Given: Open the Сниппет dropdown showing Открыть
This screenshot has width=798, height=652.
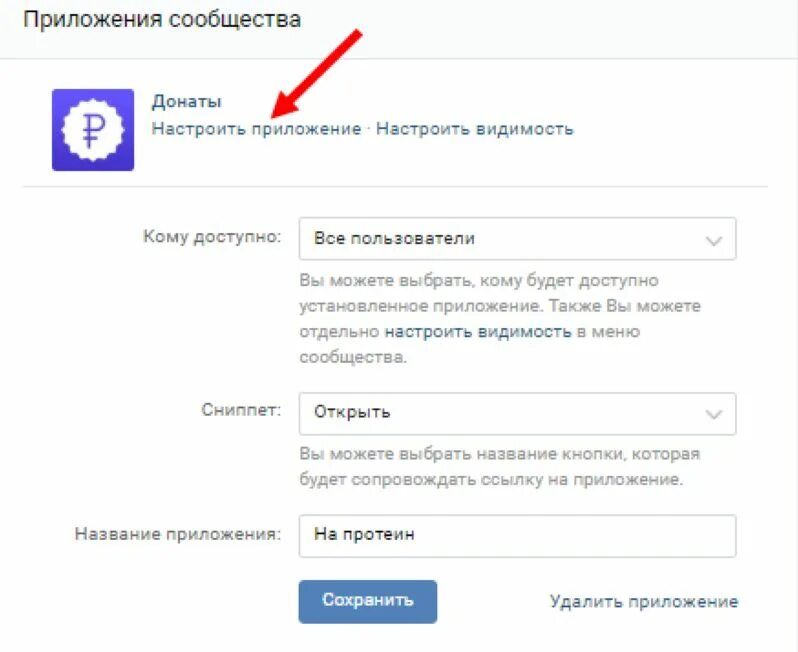Looking at the screenshot, I should point(517,413).
